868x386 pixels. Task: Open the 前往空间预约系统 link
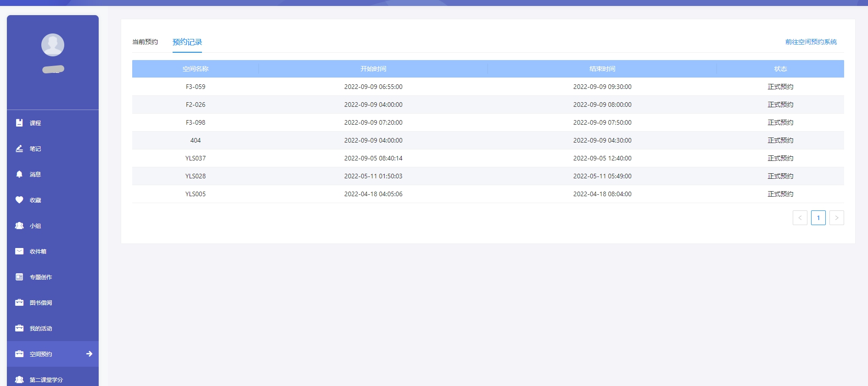(x=811, y=42)
